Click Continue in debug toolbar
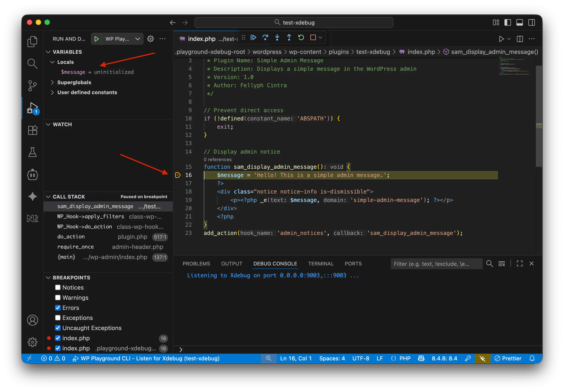This screenshot has height=392, width=564. click(x=253, y=38)
